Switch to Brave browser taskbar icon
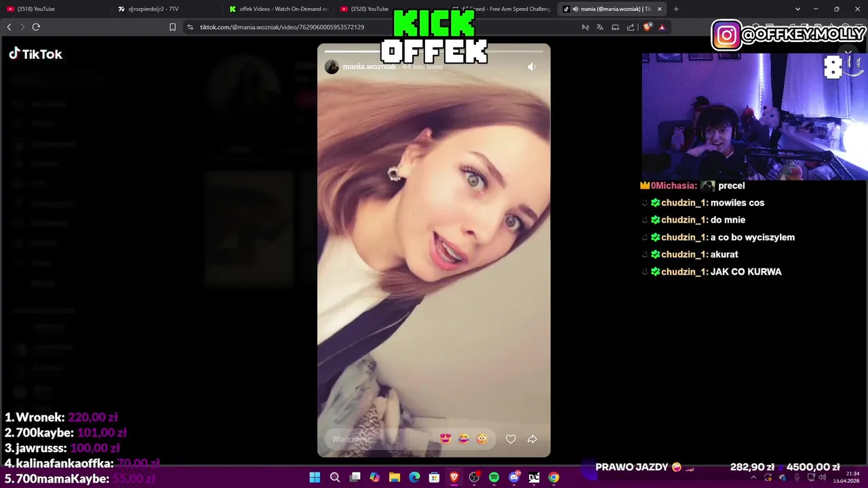868x488 pixels. pos(454,478)
